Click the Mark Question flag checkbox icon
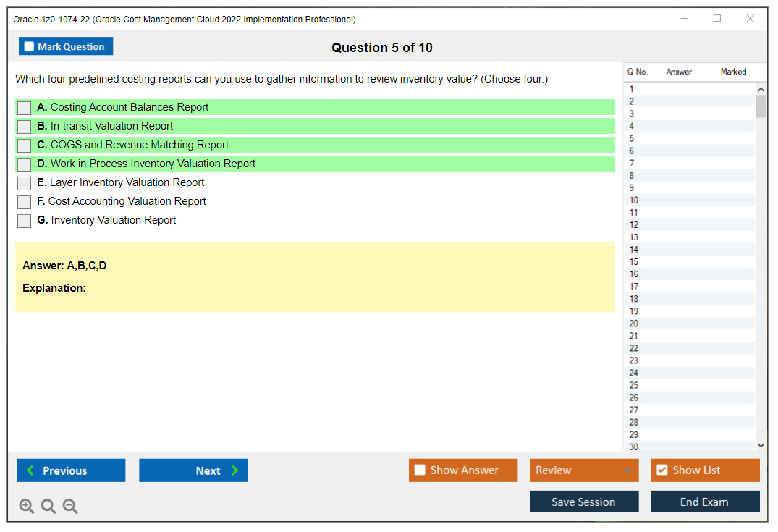This screenshot has height=532, width=778. coord(28,46)
